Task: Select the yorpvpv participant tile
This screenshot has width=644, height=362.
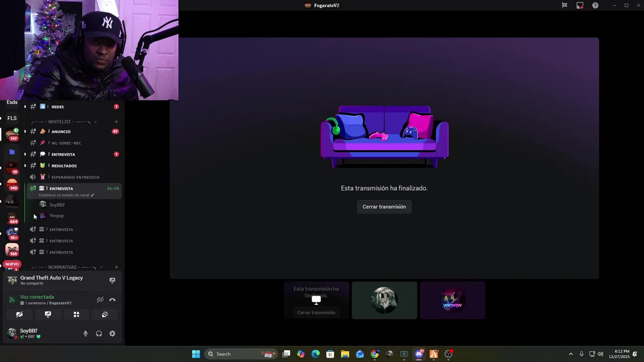Action: click(x=452, y=300)
